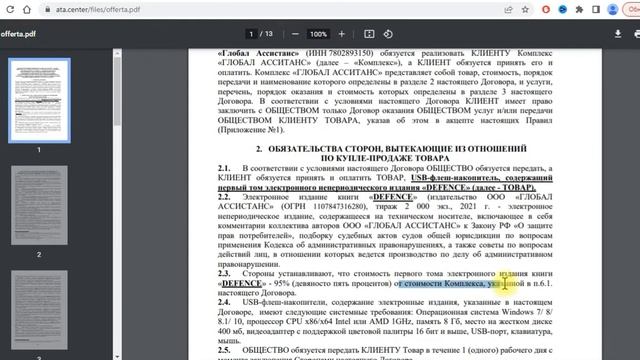Go to the browser home page
This screenshot has width=640, height=360.
(x=27, y=9)
